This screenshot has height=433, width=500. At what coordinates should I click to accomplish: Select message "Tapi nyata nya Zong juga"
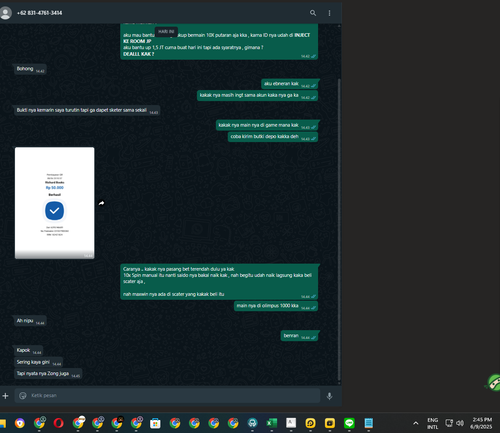pyautogui.click(x=48, y=374)
